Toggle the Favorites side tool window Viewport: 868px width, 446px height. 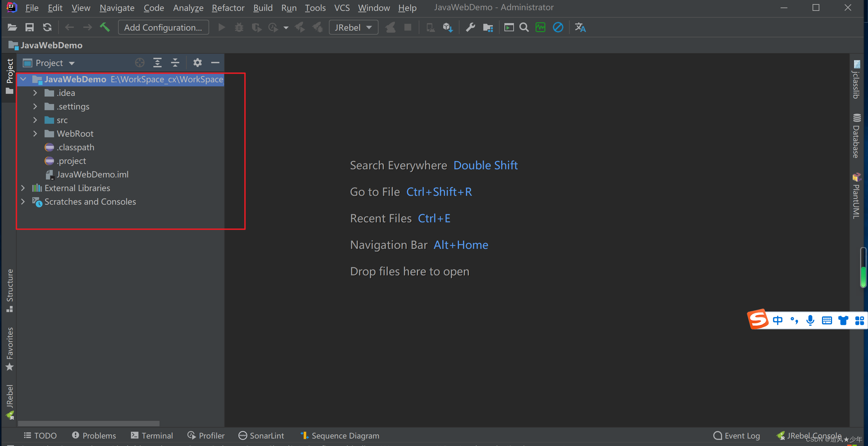point(10,349)
